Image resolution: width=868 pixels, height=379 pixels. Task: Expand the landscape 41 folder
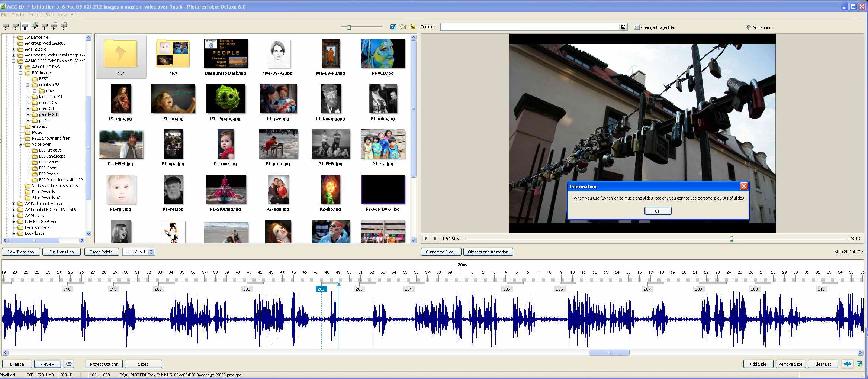28,97
